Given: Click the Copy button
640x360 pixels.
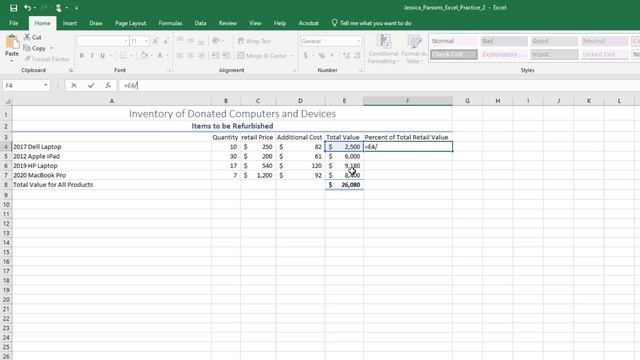Looking at the screenshot, I should (35, 48).
